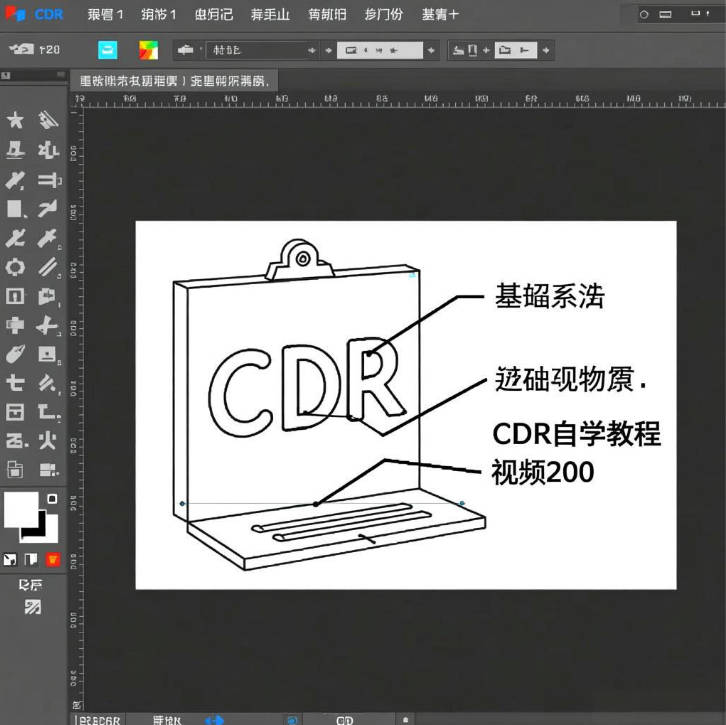Open the last menu bar item ending in plus
The height and width of the screenshot is (725, 726).
click(x=439, y=14)
